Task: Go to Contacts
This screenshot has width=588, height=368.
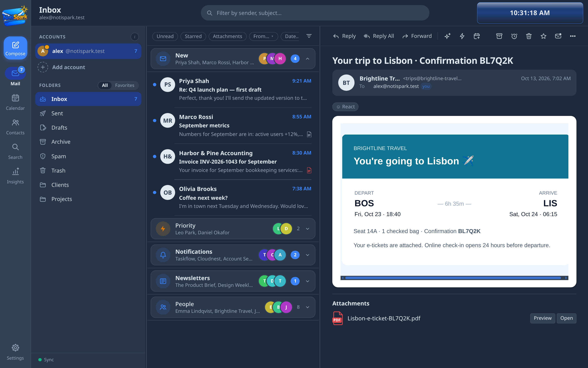Action: 15,127
